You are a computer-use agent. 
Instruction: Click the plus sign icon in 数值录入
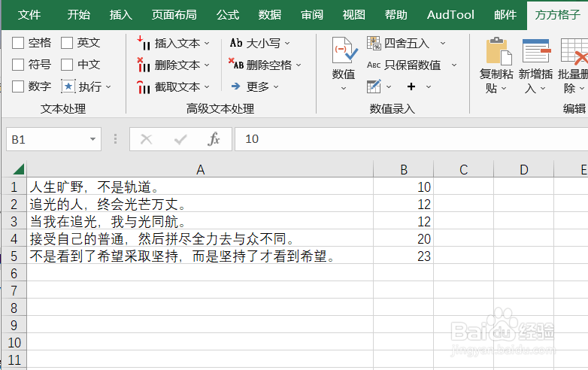coord(411,86)
